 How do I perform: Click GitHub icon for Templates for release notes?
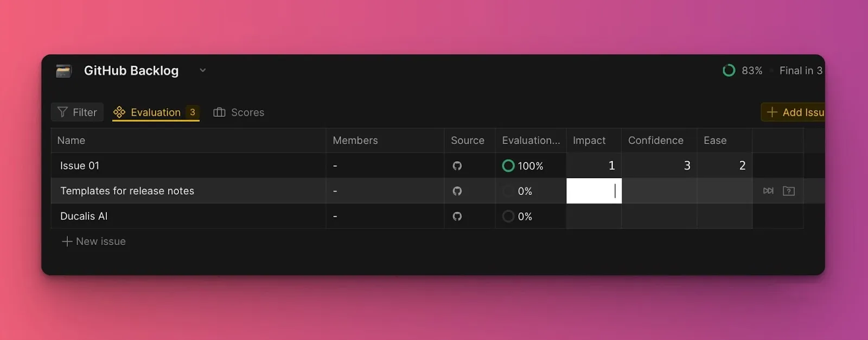point(457,191)
